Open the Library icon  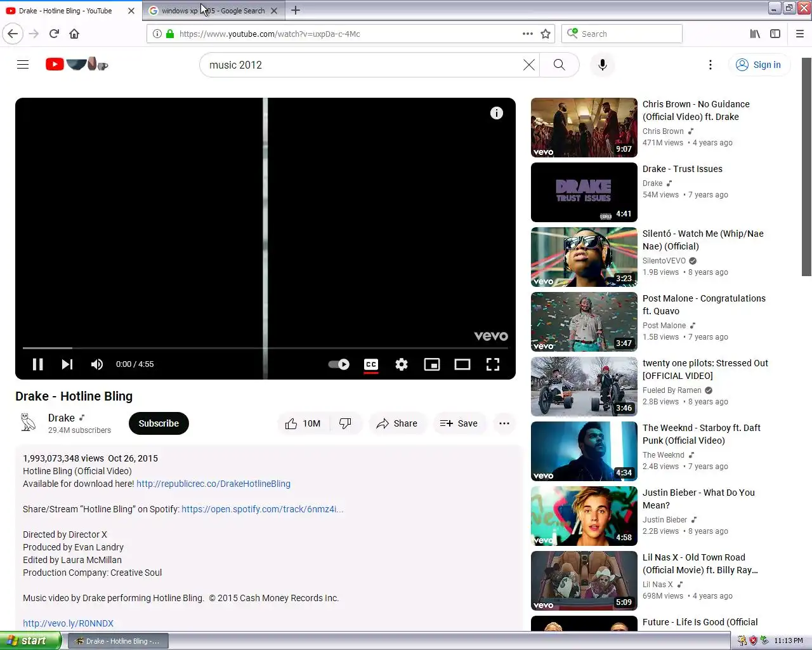click(755, 34)
